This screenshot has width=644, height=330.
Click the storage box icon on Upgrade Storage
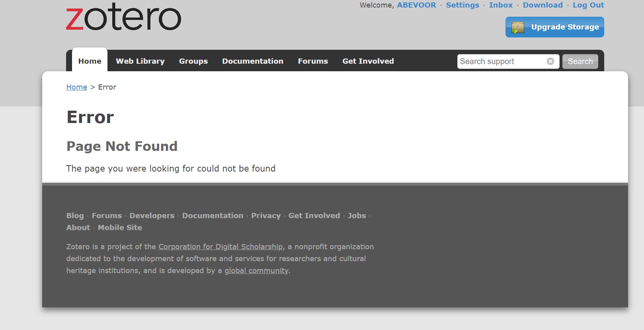517,27
